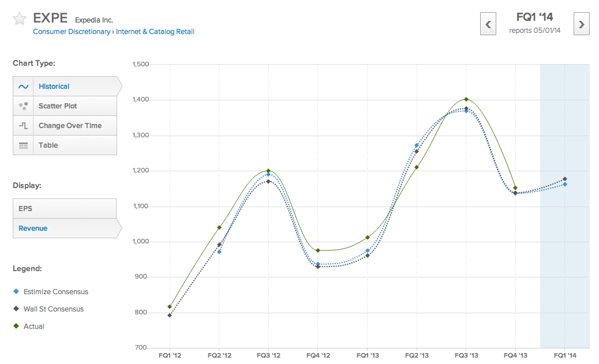Switch chart type to Scatter Plot
599x364 pixels.
tap(65, 106)
